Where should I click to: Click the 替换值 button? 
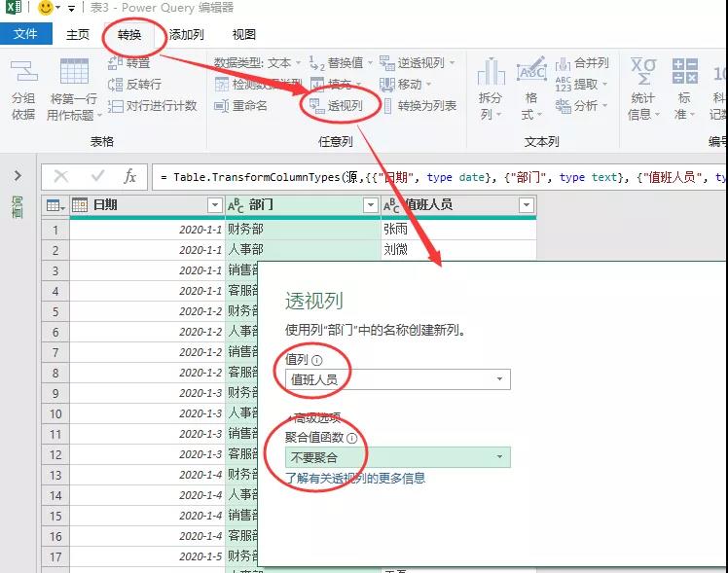(x=341, y=62)
